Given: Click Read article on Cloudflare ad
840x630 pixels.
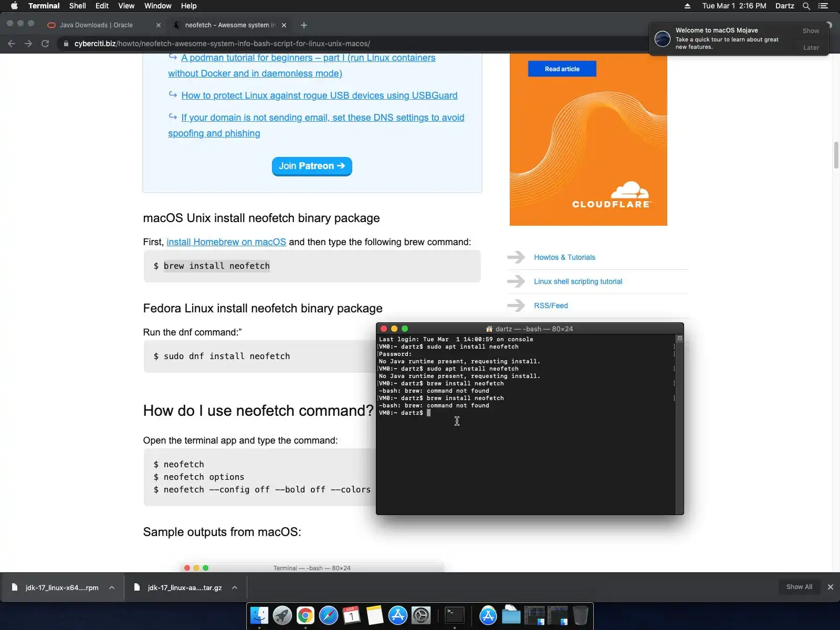Looking at the screenshot, I should [562, 69].
